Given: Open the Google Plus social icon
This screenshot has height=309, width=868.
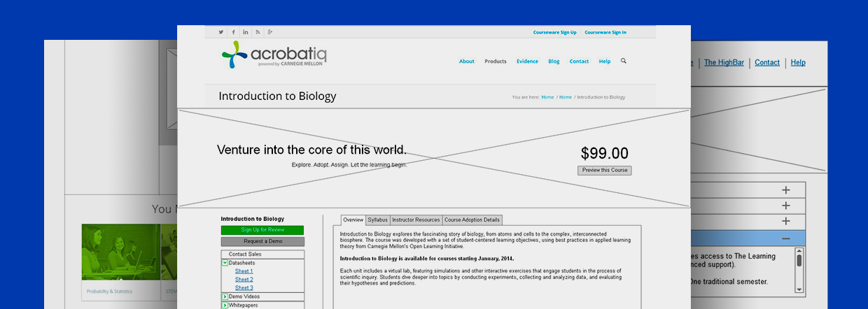Looking at the screenshot, I should (269, 32).
